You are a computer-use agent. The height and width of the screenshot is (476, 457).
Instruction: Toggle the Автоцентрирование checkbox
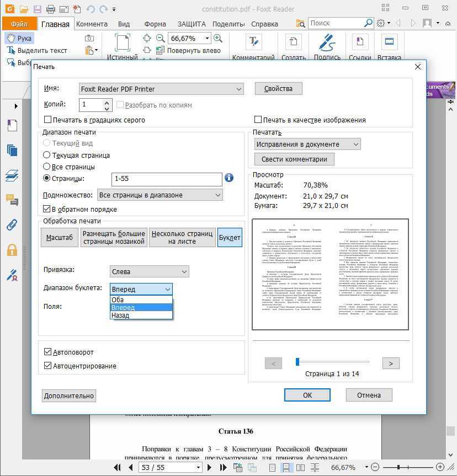pyautogui.click(x=47, y=366)
